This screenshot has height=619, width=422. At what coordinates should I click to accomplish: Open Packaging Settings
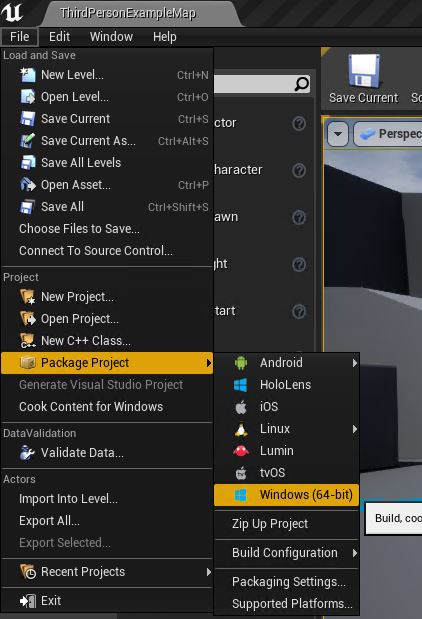click(287, 581)
